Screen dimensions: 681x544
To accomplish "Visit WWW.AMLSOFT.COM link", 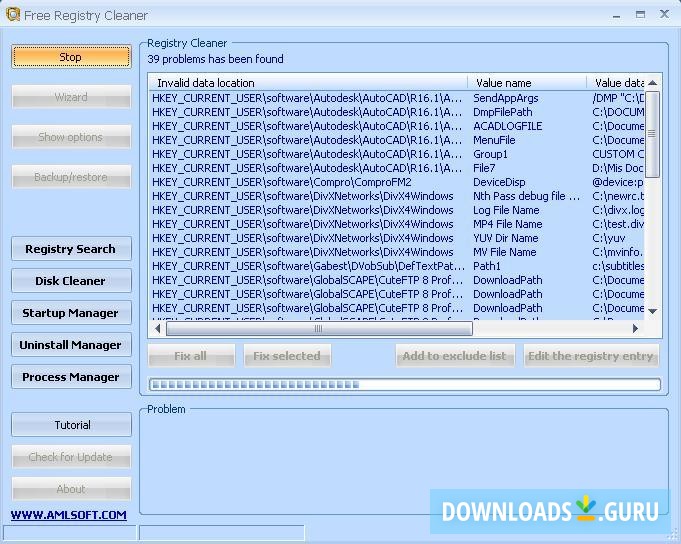I will (x=69, y=515).
